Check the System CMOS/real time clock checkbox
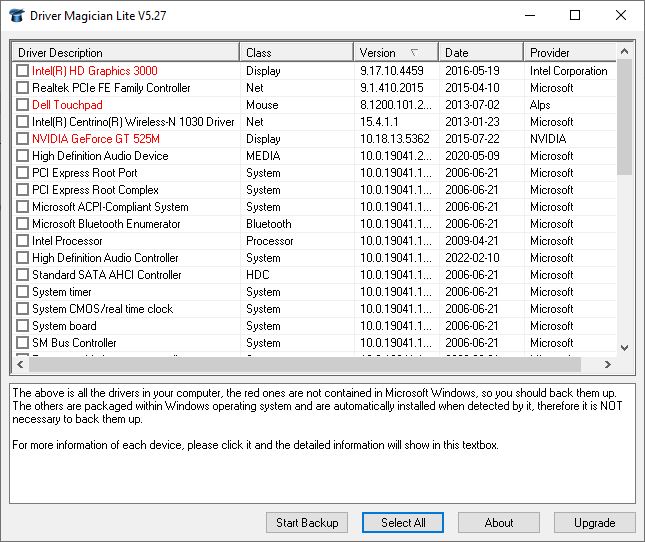Image resolution: width=645 pixels, height=542 pixels. click(x=22, y=308)
